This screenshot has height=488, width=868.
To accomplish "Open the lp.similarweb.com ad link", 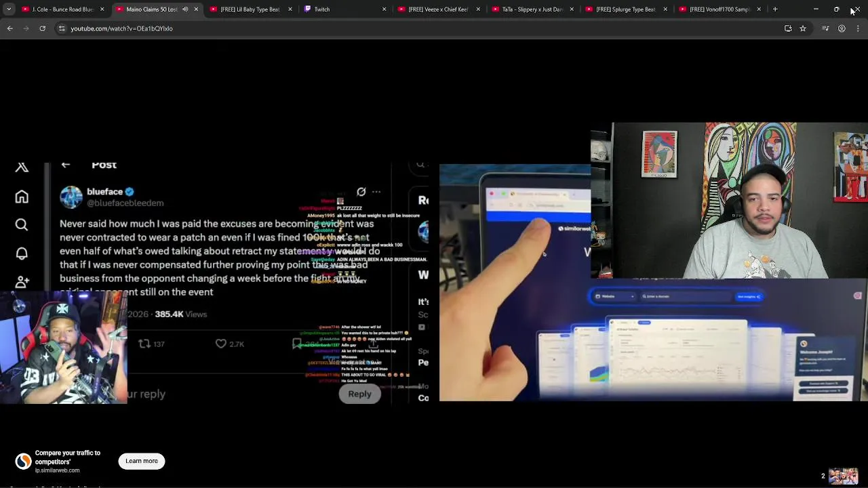I will click(x=58, y=470).
